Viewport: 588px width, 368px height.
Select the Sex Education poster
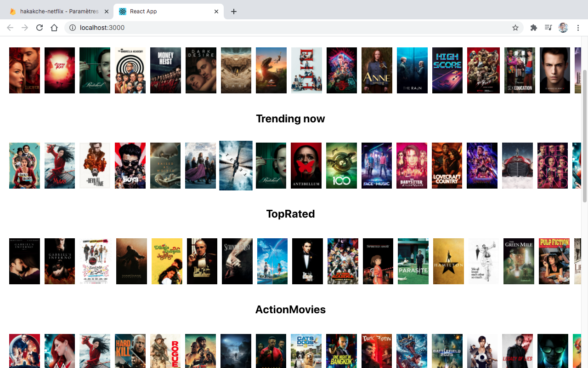(520, 70)
